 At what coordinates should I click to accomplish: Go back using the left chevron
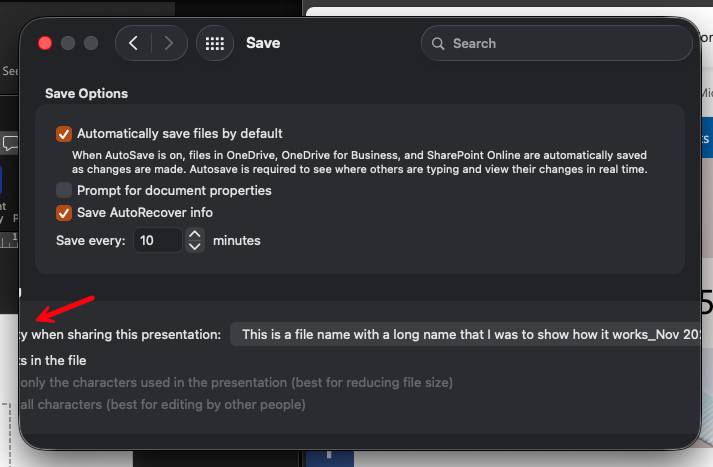coord(133,43)
